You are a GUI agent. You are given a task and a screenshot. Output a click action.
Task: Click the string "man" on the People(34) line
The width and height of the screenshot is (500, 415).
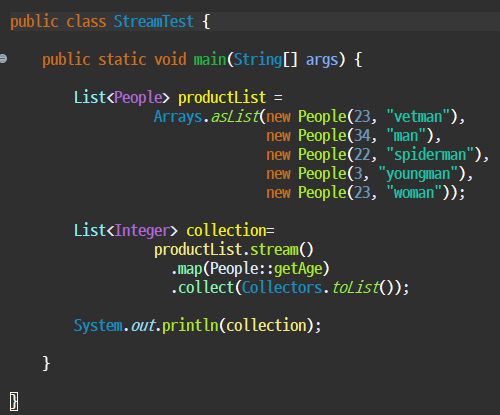406,136
